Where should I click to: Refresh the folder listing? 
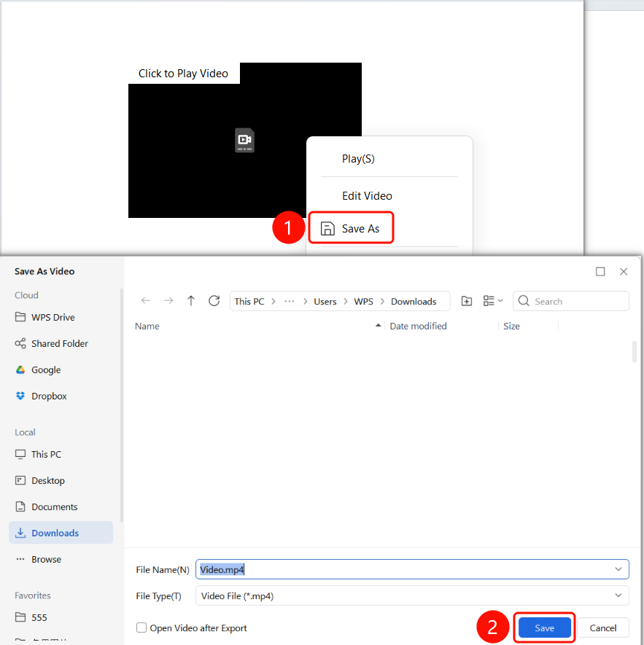pyautogui.click(x=214, y=301)
